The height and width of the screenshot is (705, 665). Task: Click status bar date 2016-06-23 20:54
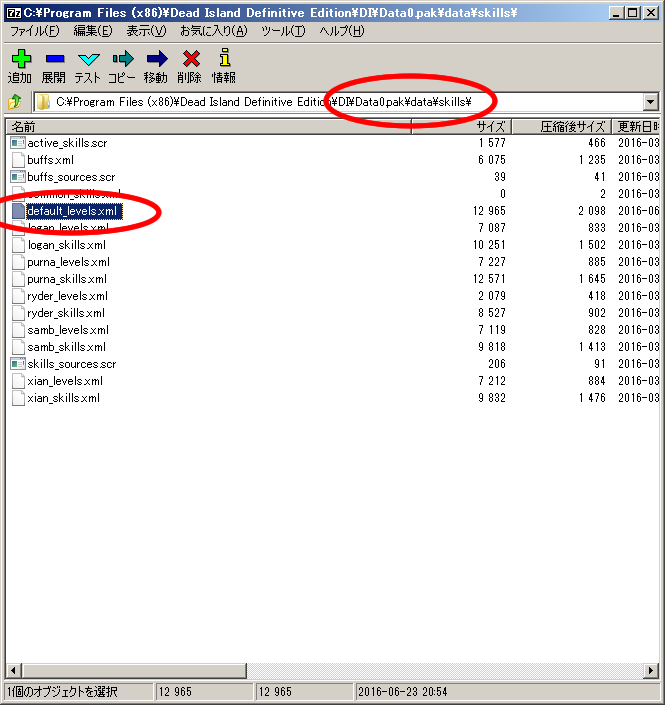point(402,692)
